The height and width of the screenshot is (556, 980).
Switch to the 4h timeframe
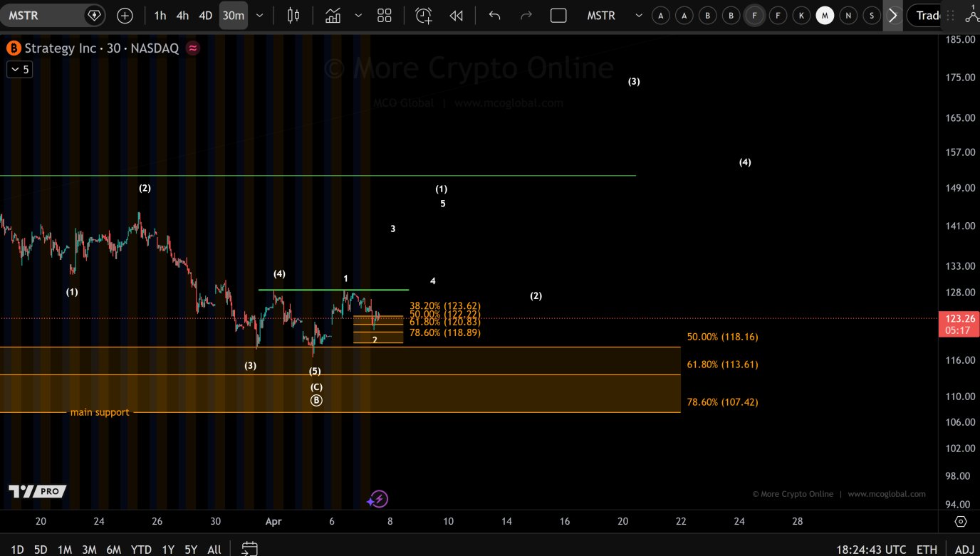click(x=183, y=16)
